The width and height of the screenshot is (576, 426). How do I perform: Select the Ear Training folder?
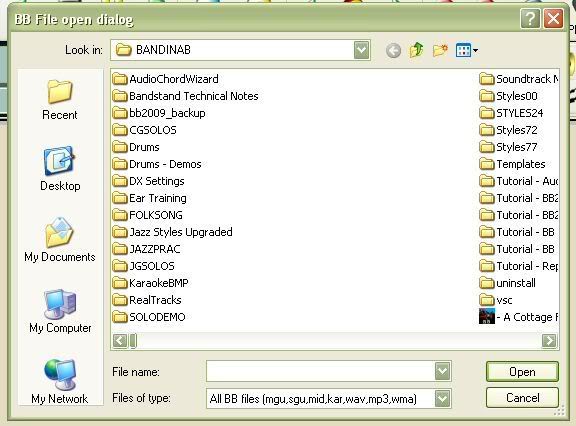[x=150, y=198]
